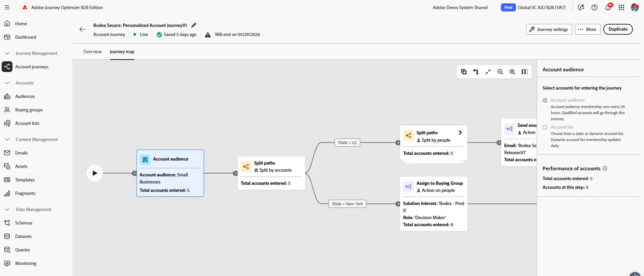Select the Assign to Buying Group node

(x=433, y=204)
